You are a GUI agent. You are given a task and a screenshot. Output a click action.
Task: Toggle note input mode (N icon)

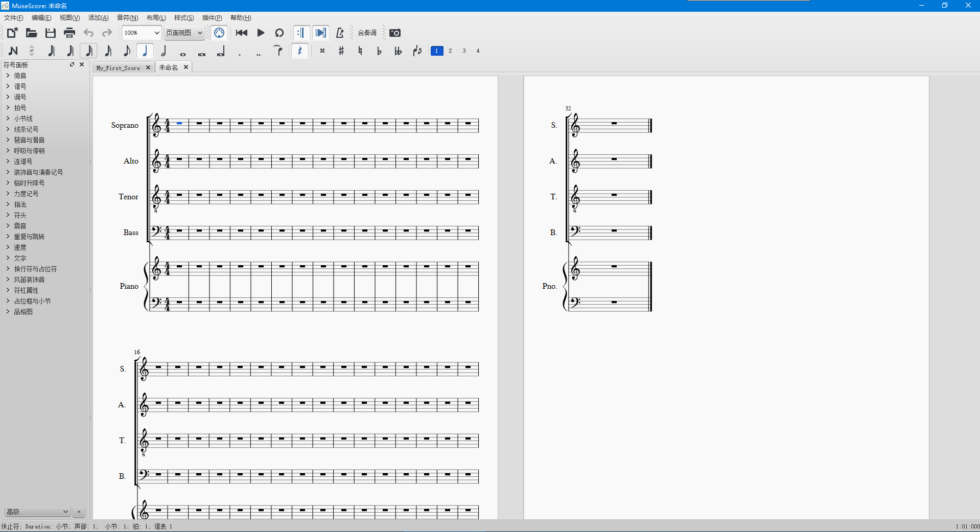click(13, 51)
